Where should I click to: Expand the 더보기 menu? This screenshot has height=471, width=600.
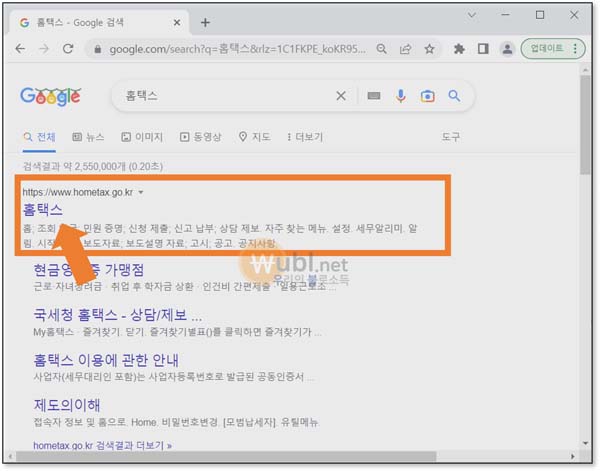[305, 137]
